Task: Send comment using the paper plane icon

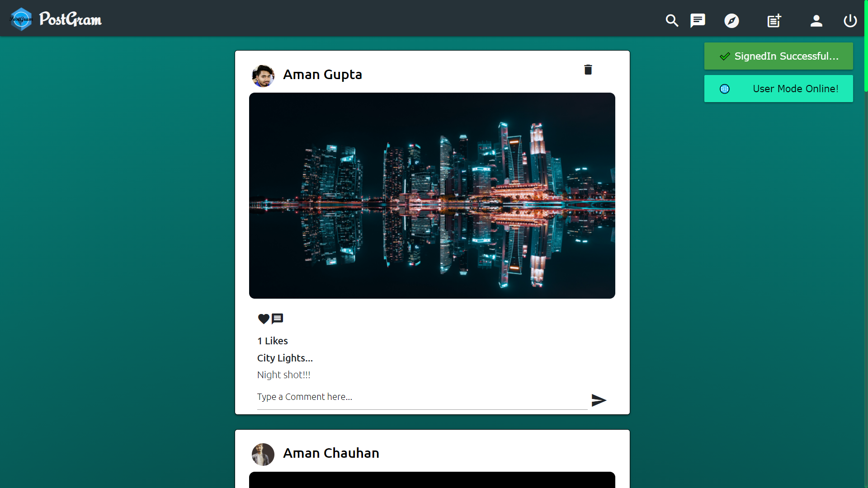Action: coord(599,400)
